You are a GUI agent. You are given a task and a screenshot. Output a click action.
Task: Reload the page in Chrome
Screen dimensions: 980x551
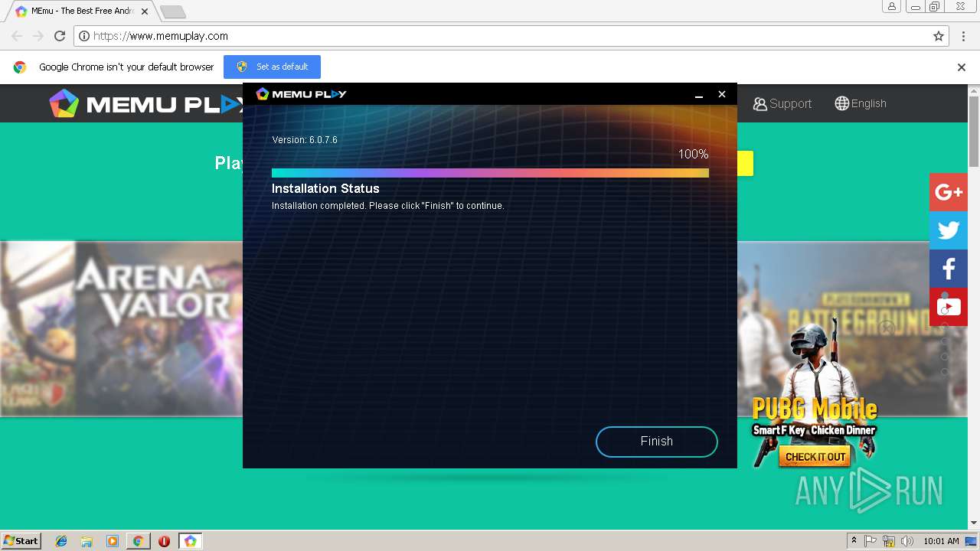(60, 36)
